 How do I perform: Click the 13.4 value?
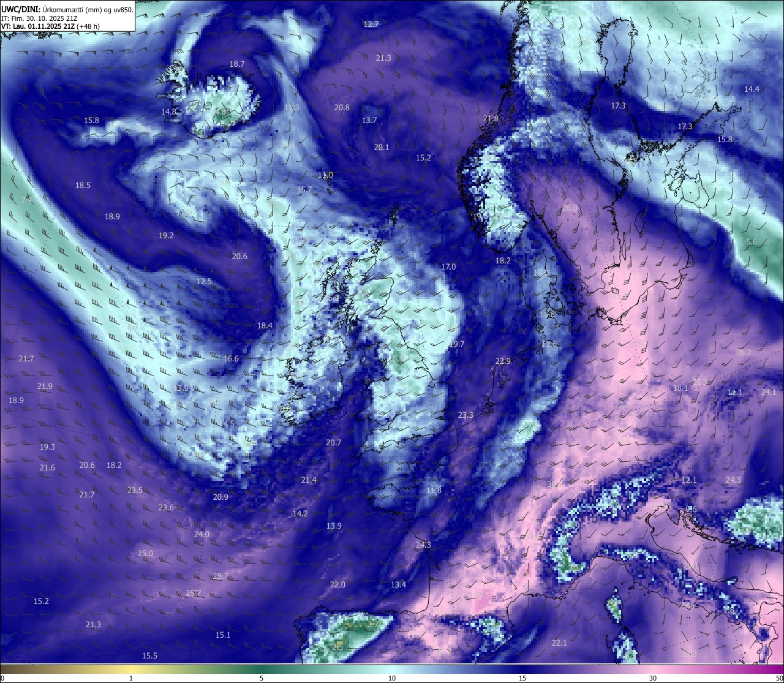(x=398, y=584)
